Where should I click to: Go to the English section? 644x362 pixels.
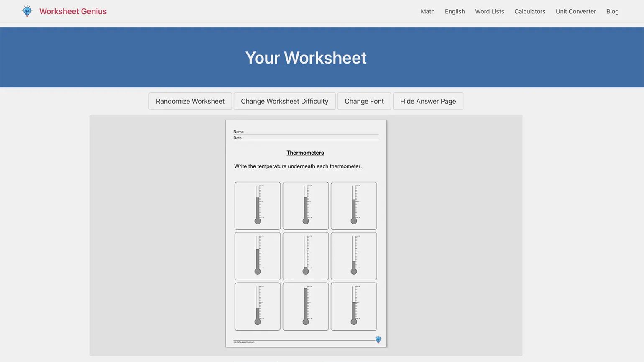coord(455,11)
